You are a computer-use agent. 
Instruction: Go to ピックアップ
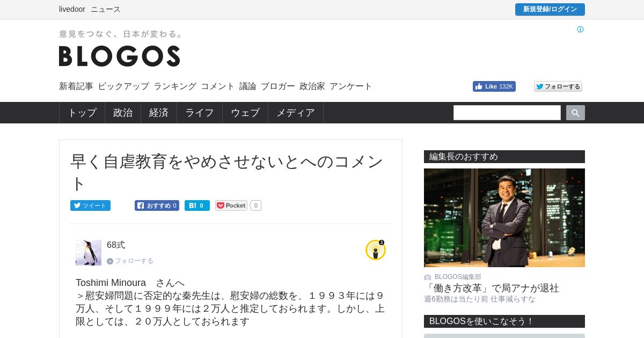(x=123, y=86)
